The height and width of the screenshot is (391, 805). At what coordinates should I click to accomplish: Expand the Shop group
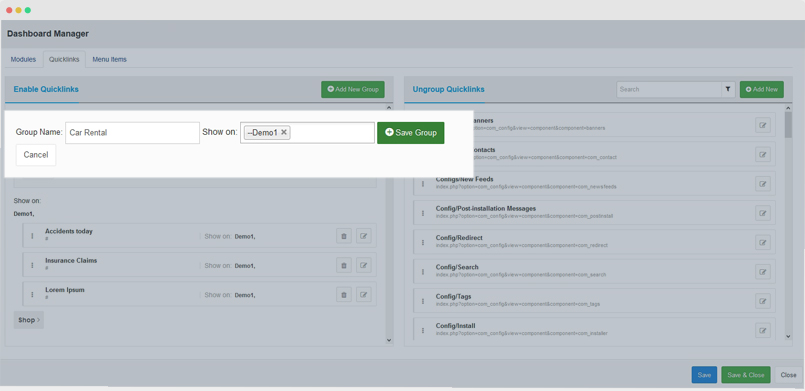click(29, 320)
